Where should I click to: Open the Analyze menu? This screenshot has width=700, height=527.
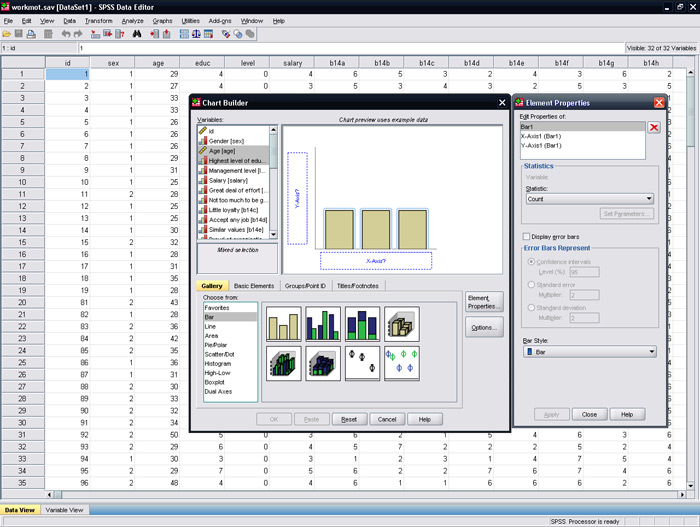(133, 21)
